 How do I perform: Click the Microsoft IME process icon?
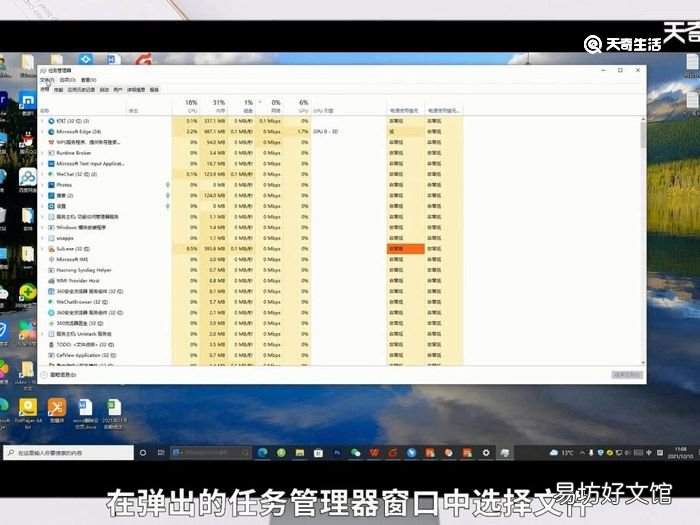pyautogui.click(x=51, y=259)
